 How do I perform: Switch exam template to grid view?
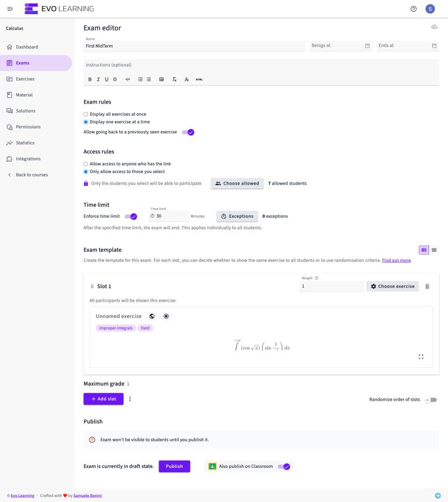[434, 250]
